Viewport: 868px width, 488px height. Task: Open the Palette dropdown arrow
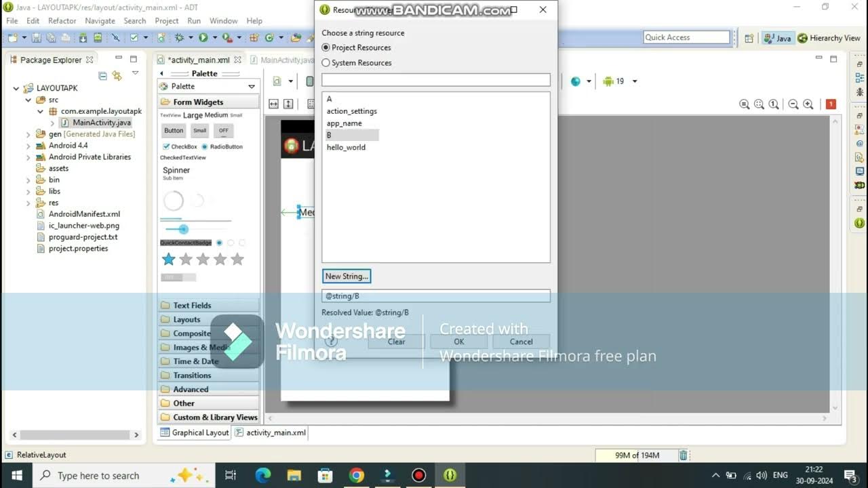(252, 87)
